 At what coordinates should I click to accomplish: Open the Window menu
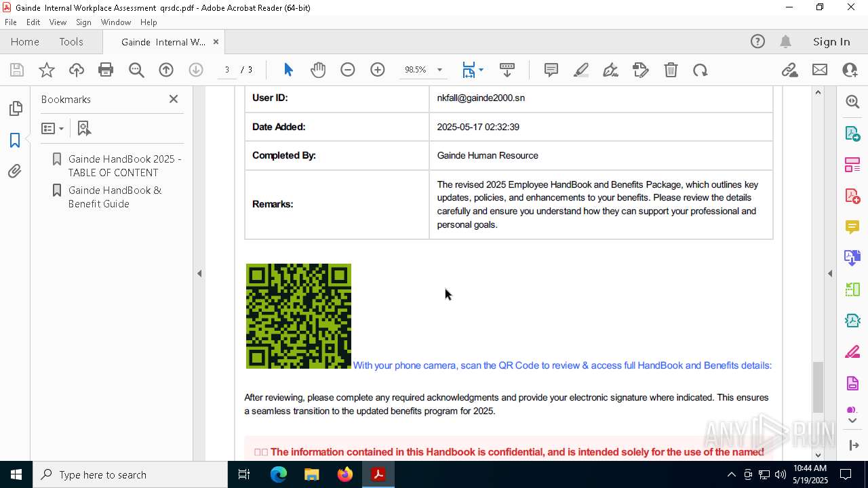click(x=116, y=22)
